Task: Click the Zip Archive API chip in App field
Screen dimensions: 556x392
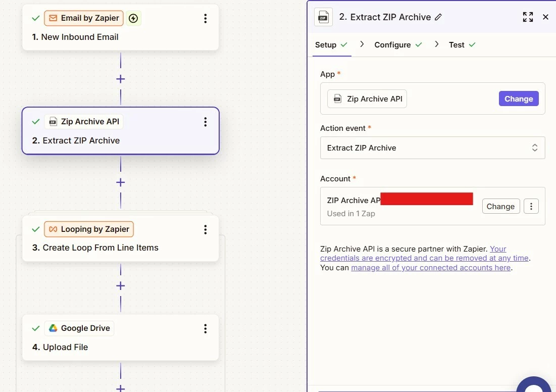Action: (367, 99)
